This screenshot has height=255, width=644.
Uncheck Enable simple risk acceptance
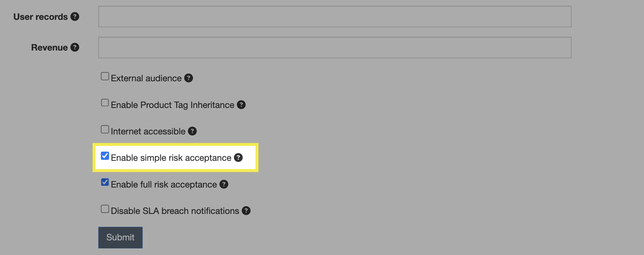pyautogui.click(x=105, y=156)
